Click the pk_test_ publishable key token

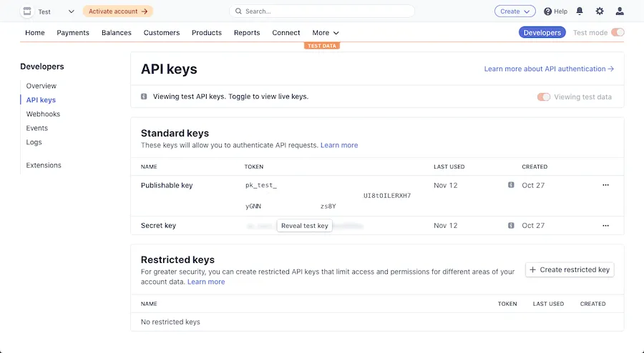pos(261,185)
